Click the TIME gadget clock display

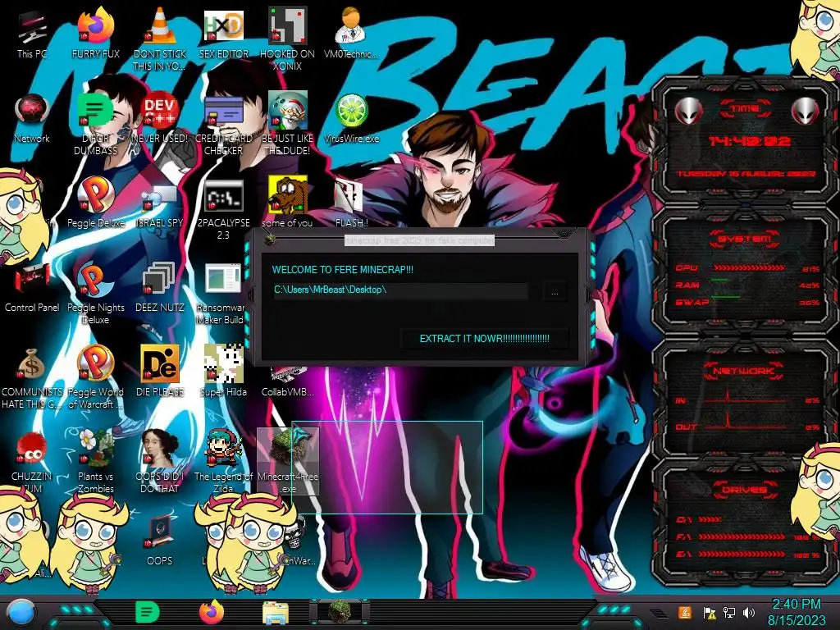pyautogui.click(x=749, y=141)
